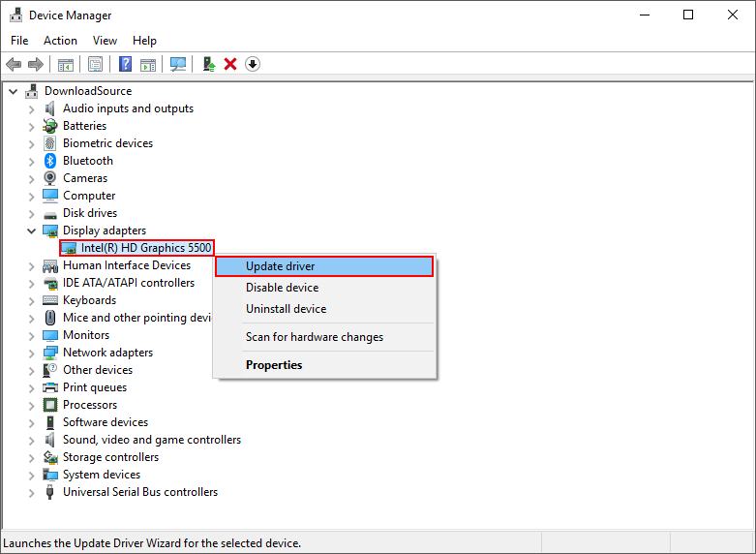Expand the IDE ATA/ATAPI controllers arrow
756x554 pixels.
pyautogui.click(x=31, y=284)
